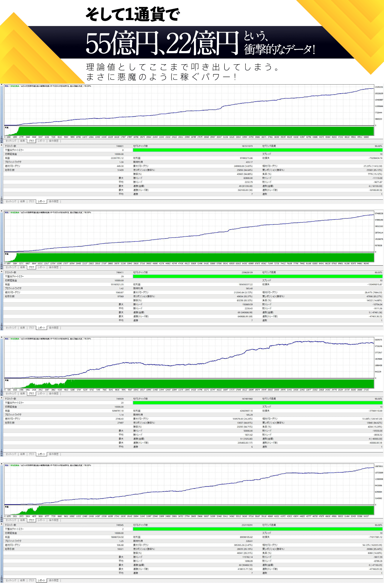Click the green quality bar in first report
The image size is (384, 588).
pos(257,150)
